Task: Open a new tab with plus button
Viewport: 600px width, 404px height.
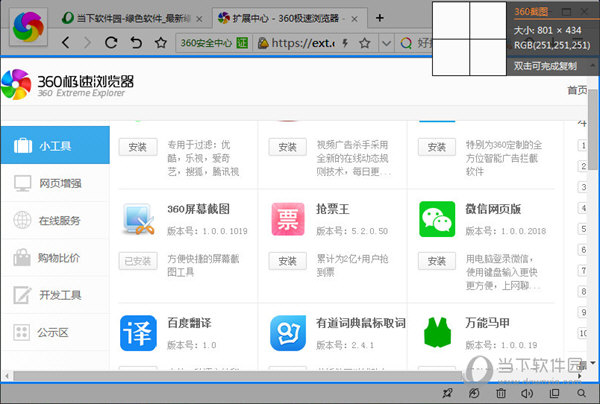Action: [x=380, y=18]
